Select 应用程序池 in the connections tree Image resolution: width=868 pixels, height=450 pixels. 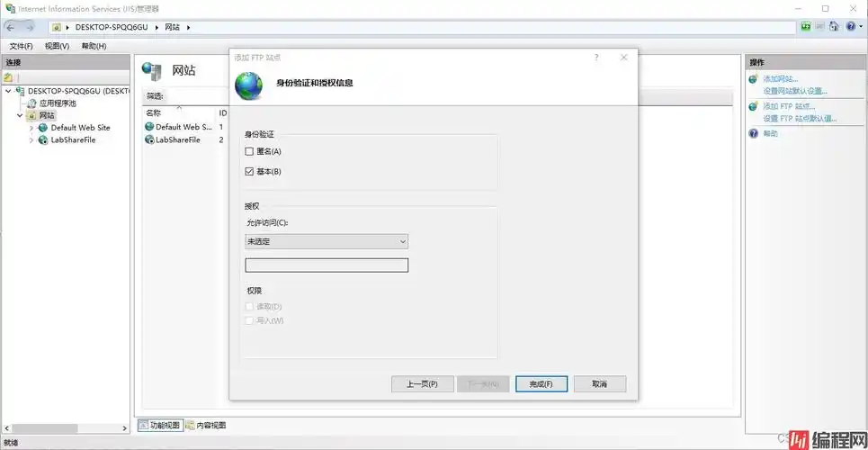(58, 103)
